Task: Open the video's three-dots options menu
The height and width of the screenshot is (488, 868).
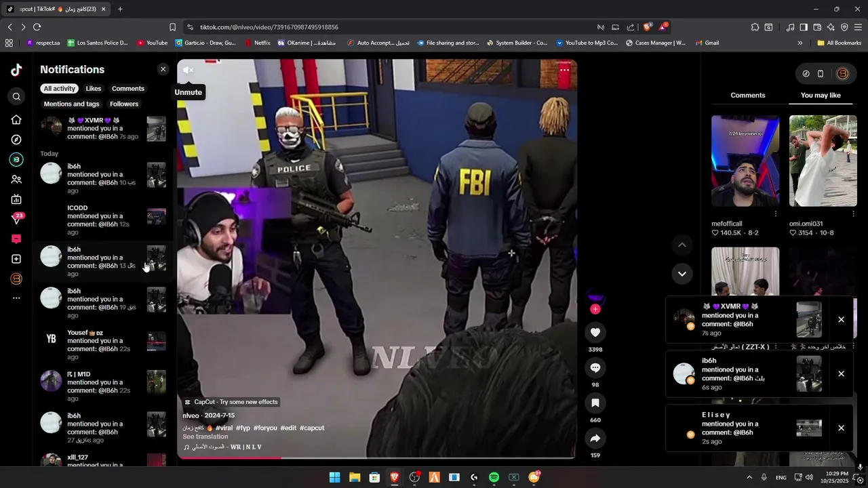Action: [x=564, y=70]
